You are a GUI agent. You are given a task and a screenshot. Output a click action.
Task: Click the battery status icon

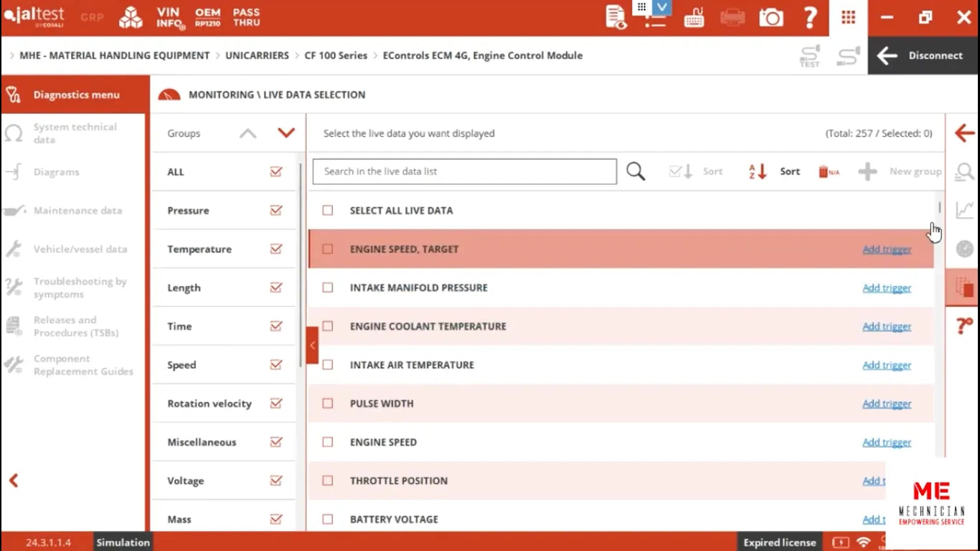[839, 542]
